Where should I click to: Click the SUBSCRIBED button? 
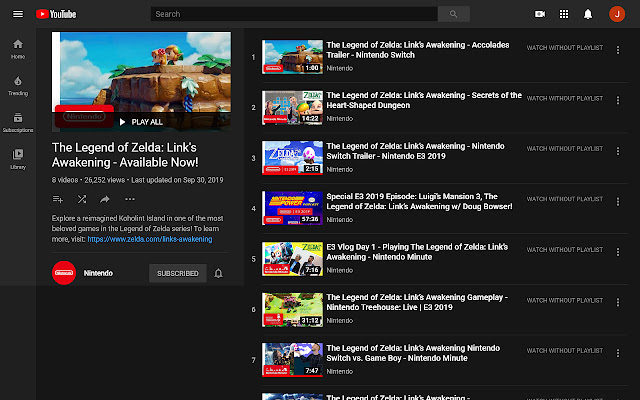click(x=178, y=273)
